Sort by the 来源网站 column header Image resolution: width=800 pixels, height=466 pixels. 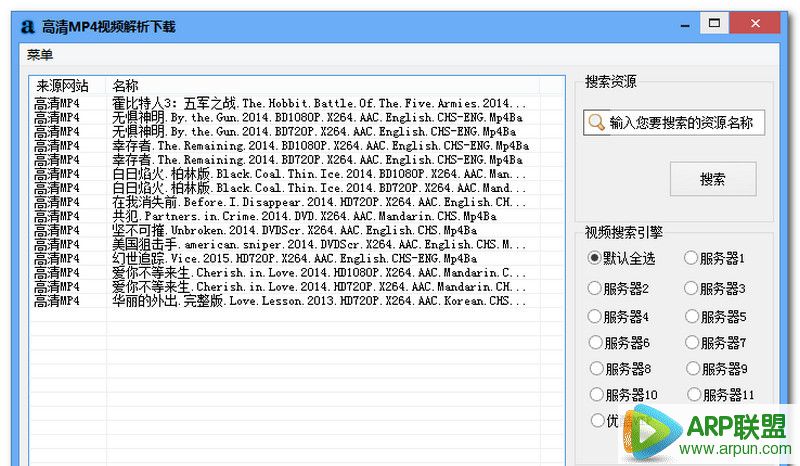click(62, 85)
